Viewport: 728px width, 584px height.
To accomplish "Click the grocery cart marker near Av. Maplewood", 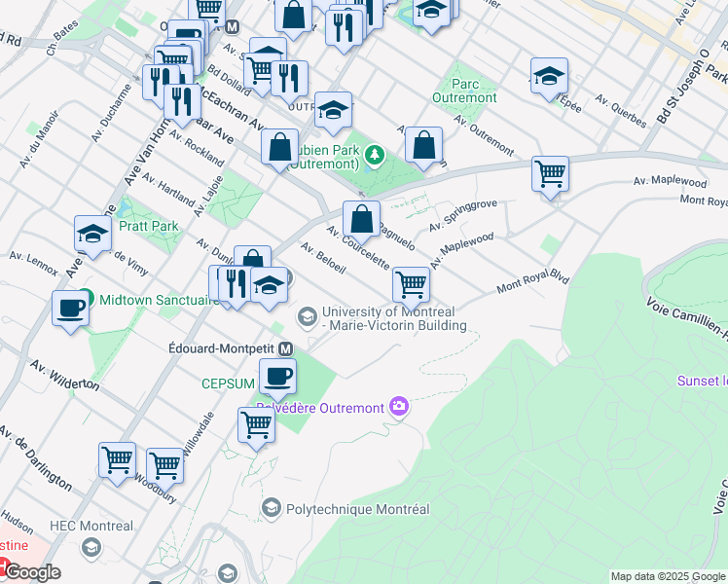I will click(550, 177).
